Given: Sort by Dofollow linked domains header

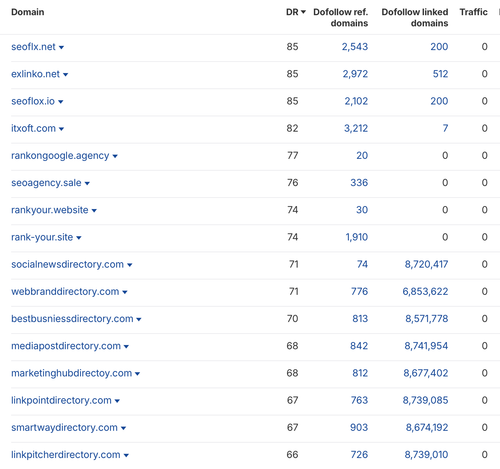Looking at the screenshot, I should pyautogui.click(x=415, y=17).
